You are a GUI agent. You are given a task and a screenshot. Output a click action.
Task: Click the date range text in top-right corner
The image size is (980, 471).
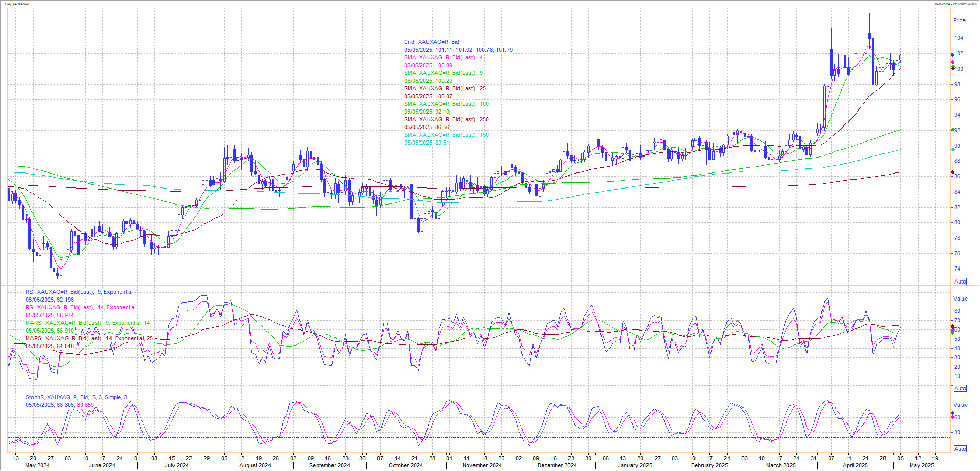[956, 4]
